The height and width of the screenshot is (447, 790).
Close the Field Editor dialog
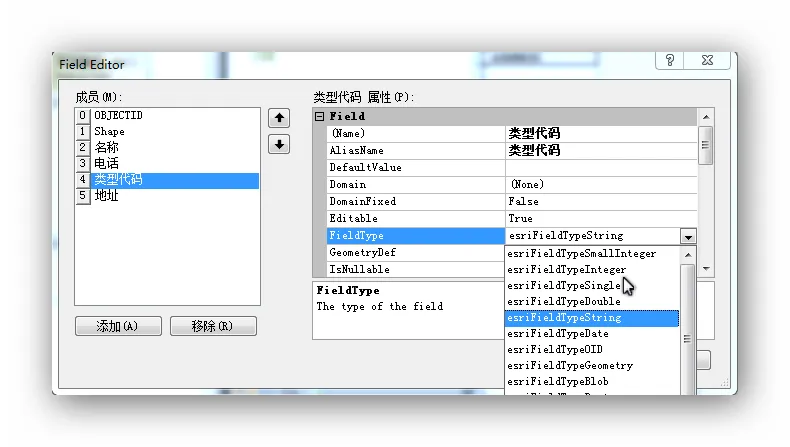(707, 60)
